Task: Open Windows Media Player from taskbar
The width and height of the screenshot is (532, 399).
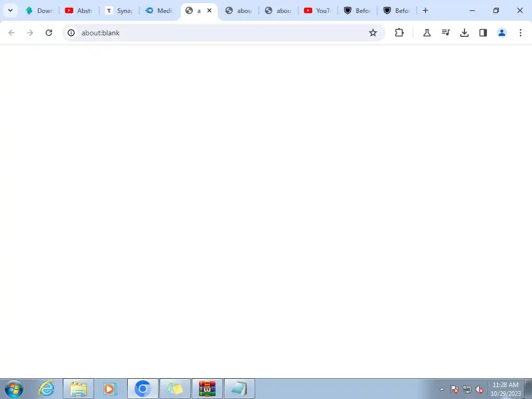Action: coord(110,389)
